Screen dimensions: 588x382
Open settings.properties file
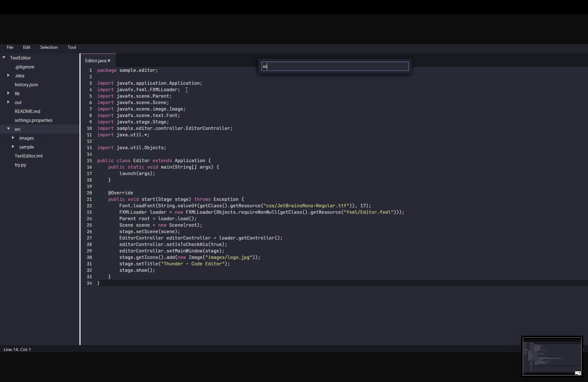(33, 120)
